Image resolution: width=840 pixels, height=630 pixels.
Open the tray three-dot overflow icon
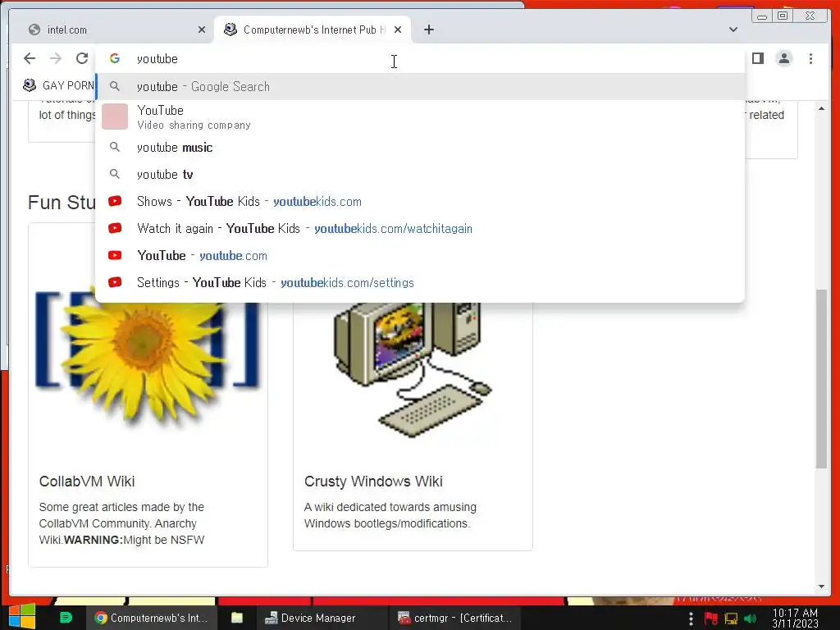coord(691,619)
